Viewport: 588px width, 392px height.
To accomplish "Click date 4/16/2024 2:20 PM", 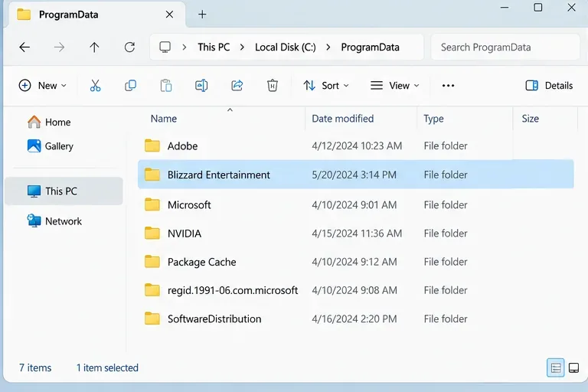I will pyautogui.click(x=354, y=318).
